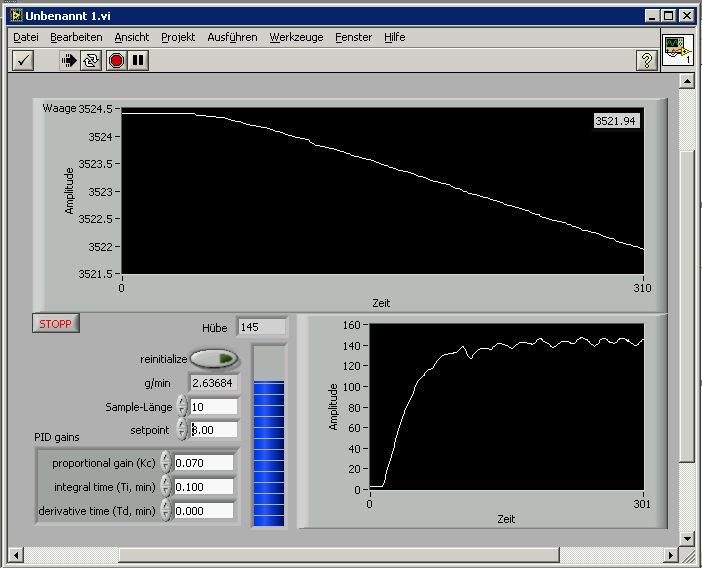Click the setpoint stepper control
702x568 pixels.
pos(182,429)
